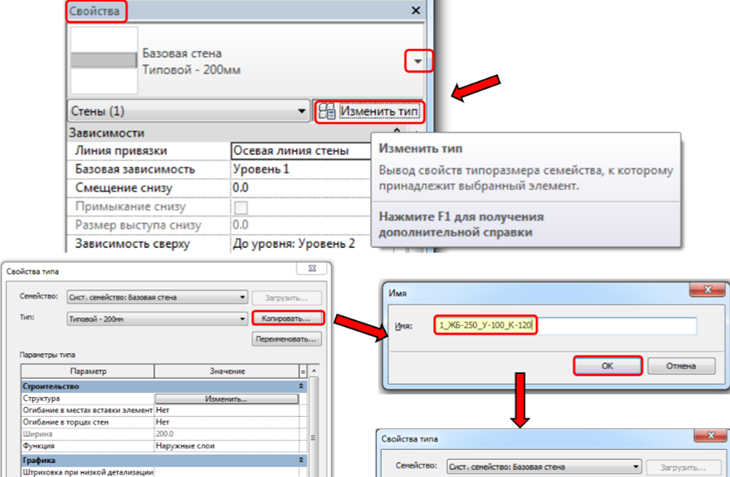Open Семейство dropdown in lower right Свойства типа

tap(544, 467)
